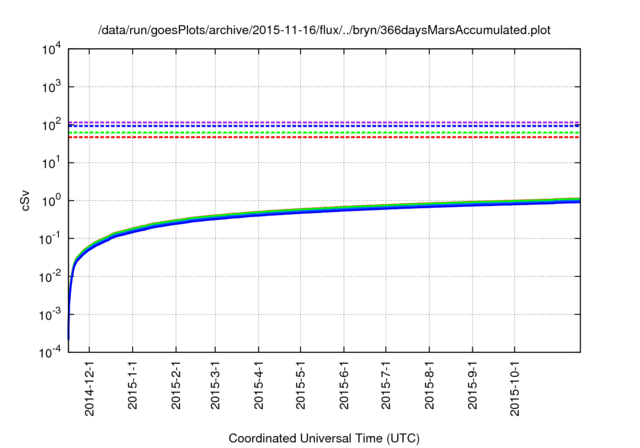Click the 10^-2 y-axis tick label

pos(50,277)
